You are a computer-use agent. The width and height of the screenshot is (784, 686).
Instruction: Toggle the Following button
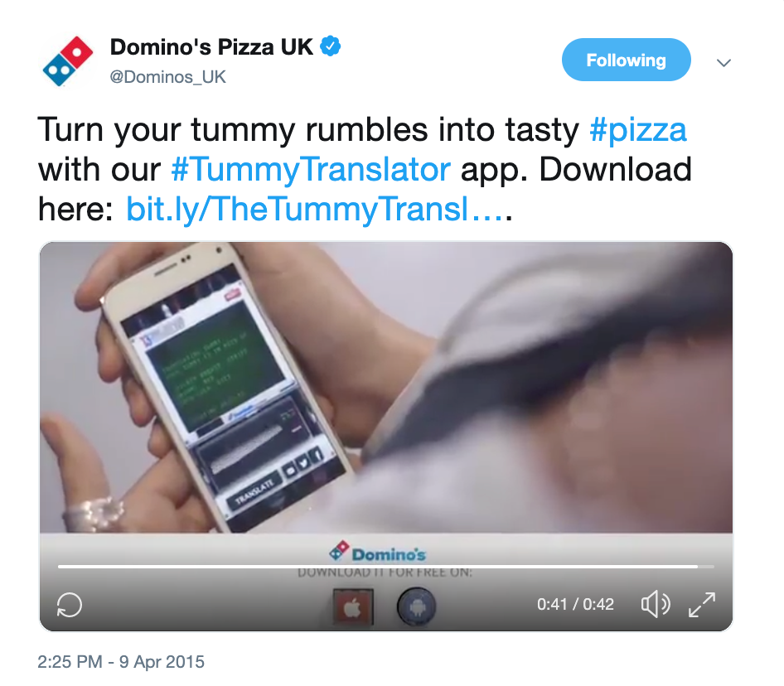pyautogui.click(x=626, y=60)
